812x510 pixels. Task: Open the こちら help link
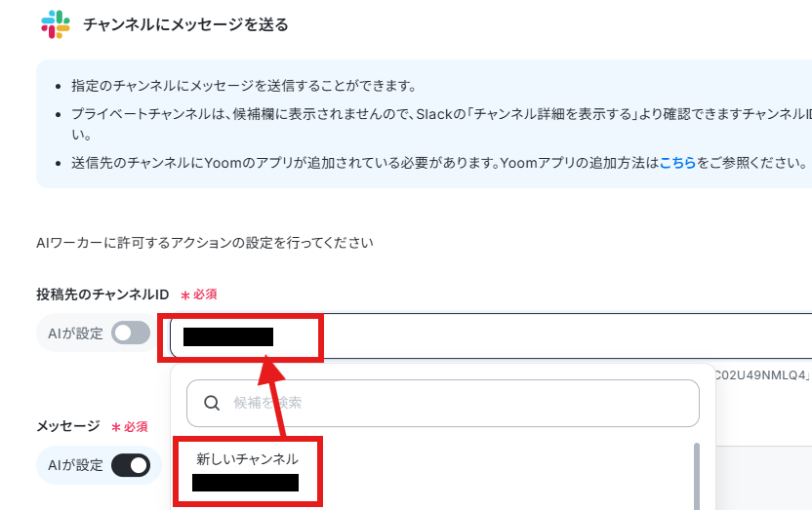677,163
